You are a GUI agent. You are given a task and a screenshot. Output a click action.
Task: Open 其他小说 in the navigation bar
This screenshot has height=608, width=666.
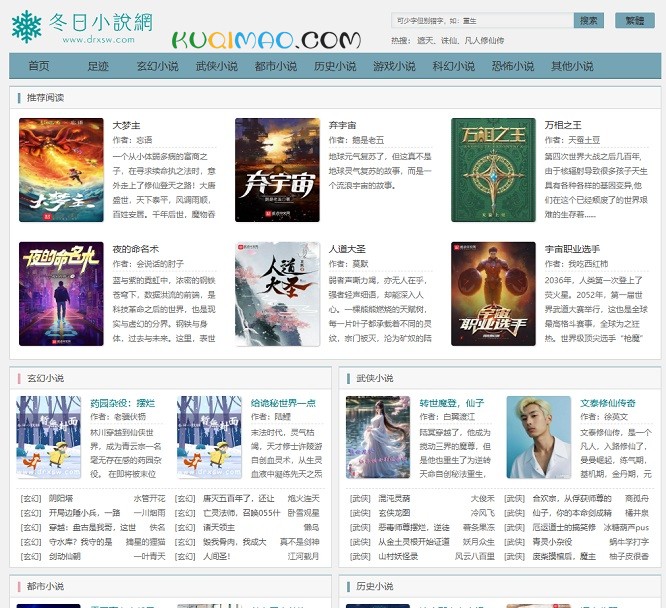(x=572, y=66)
